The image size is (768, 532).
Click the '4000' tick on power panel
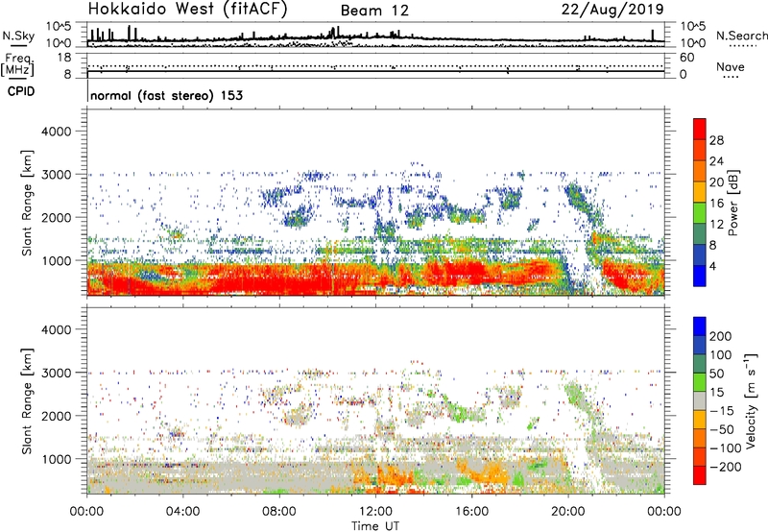[57, 132]
